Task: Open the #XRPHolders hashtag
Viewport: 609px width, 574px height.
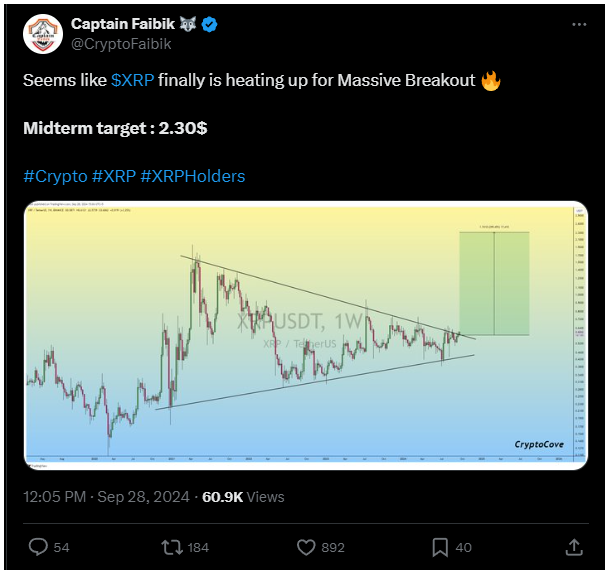Action: pos(193,176)
